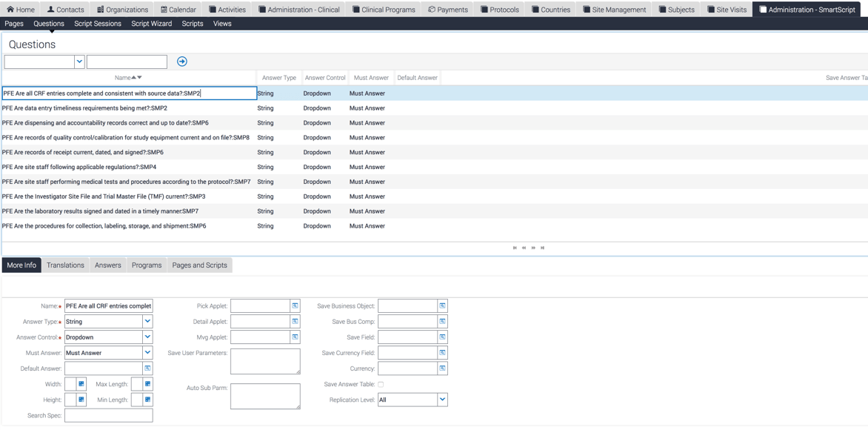868x430 pixels.
Task: Open the Default Answer pick icon
Action: pyautogui.click(x=147, y=368)
